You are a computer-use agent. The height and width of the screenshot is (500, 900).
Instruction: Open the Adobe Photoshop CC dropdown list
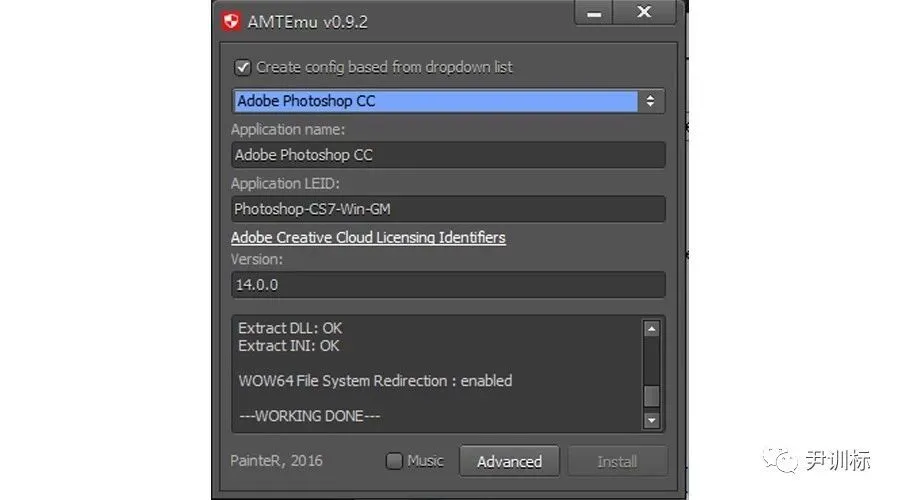436,101
